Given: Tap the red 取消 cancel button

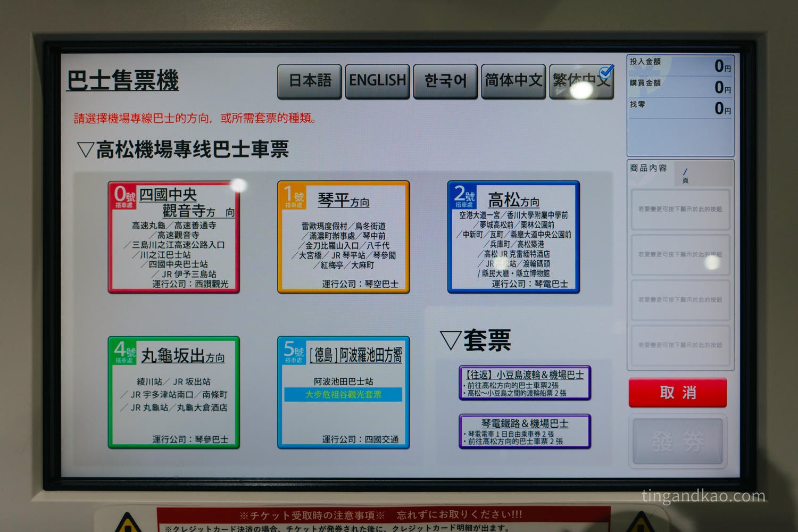Looking at the screenshot, I should pos(678,393).
